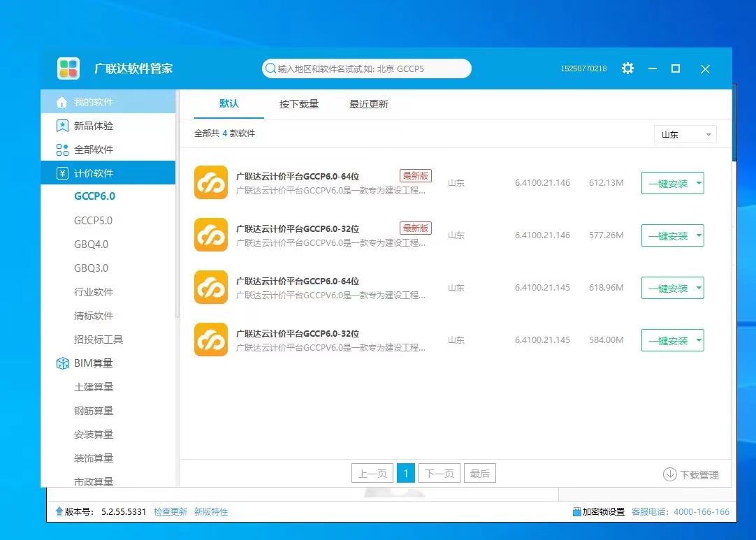This screenshot has height=540, width=756.
Task: Click version text 6.4100.21.145 of the 618.96M row
Action: [542, 287]
